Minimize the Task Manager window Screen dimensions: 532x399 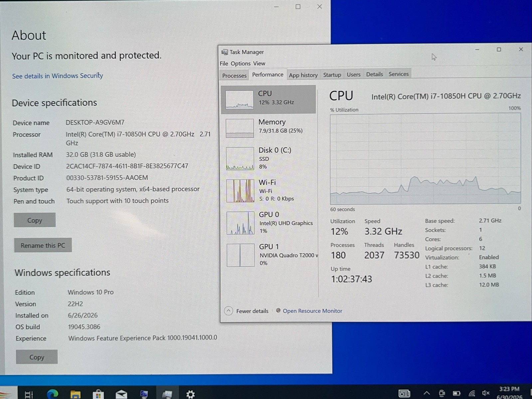click(x=477, y=50)
